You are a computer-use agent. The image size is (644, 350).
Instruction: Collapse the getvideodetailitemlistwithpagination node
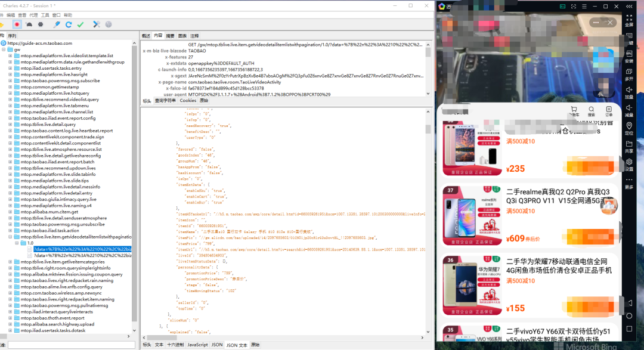click(10, 237)
